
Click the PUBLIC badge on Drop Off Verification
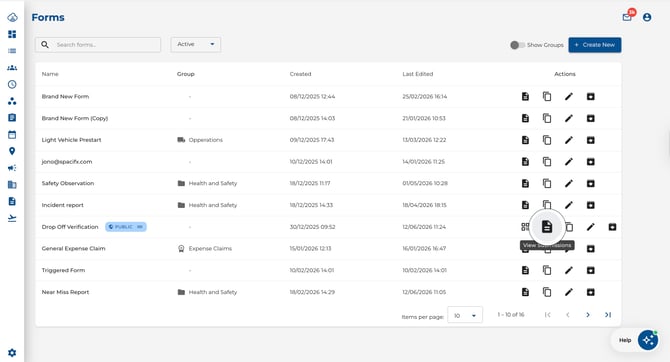pyautogui.click(x=126, y=227)
